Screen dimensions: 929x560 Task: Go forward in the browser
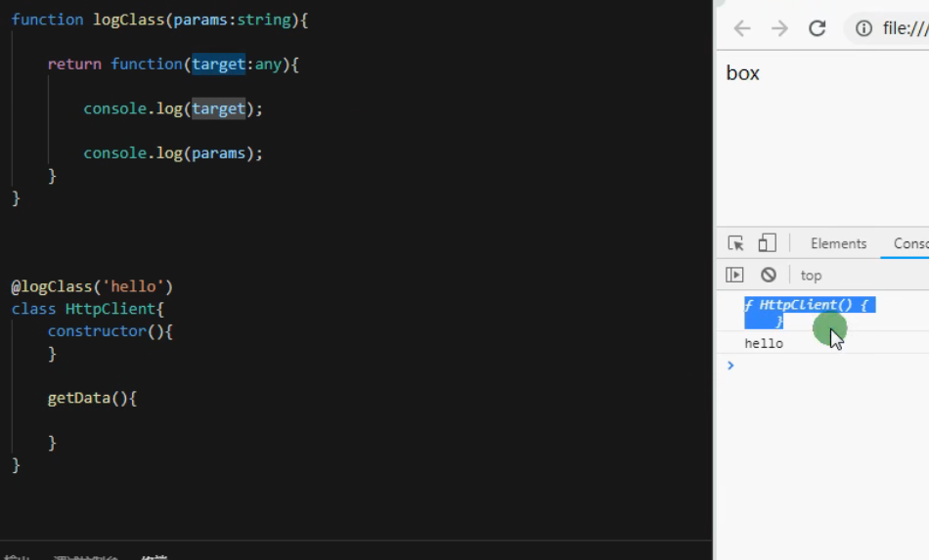[x=779, y=27]
